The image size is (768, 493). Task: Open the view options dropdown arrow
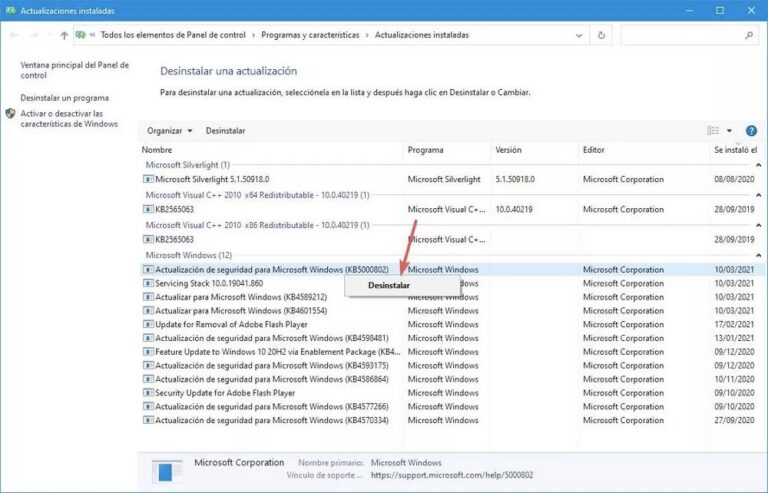coord(729,131)
